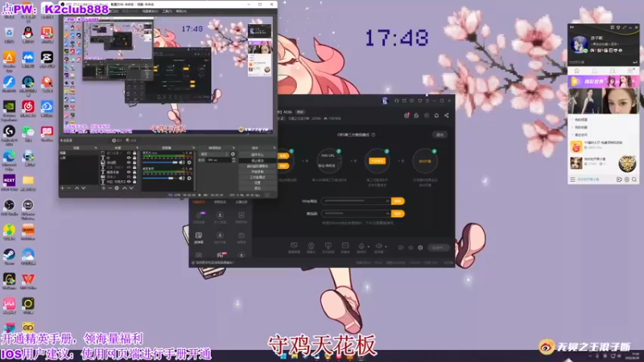Screen dimensions: 644x362
Task: Move selected OBS source up the list
Action: coord(125,188)
